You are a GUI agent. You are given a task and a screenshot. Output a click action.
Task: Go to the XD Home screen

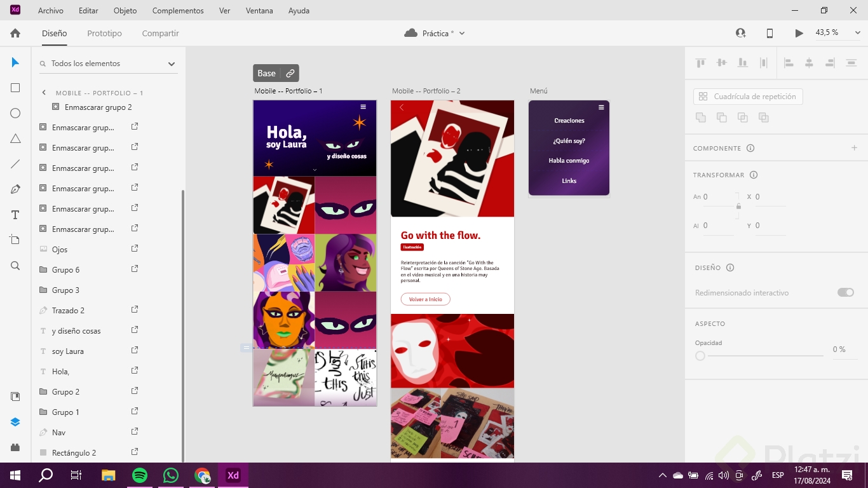tap(15, 33)
